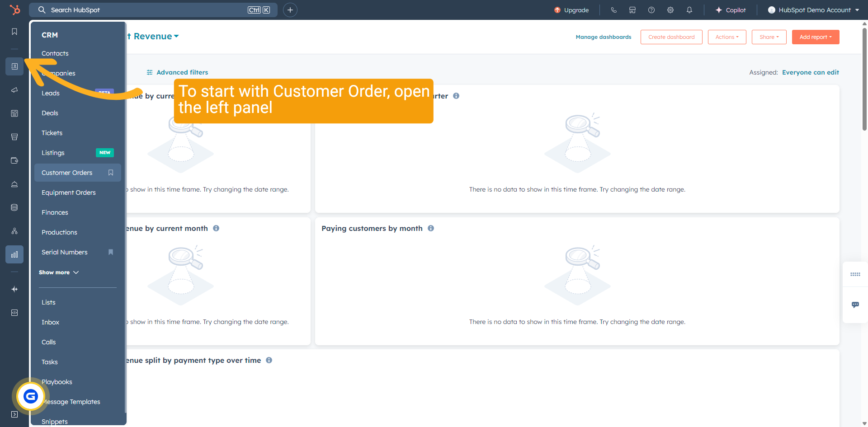The height and width of the screenshot is (427, 868).
Task: Expand the navigation sidebar with arrow icon
Action: pyautogui.click(x=14, y=414)
